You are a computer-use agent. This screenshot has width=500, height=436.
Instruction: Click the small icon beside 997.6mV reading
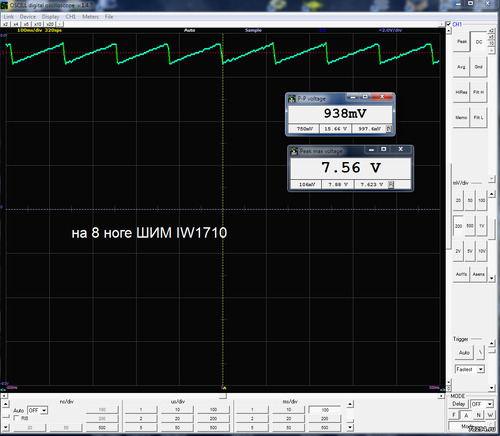click(x=389, y=129)
